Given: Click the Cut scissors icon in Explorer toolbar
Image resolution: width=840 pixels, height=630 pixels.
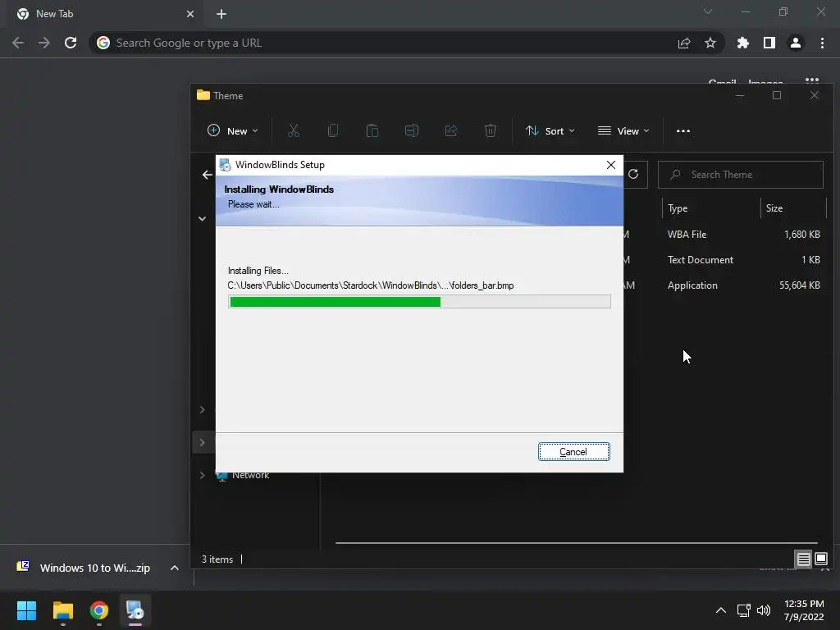Looking at the screenshot, I should tap(294, 130).
